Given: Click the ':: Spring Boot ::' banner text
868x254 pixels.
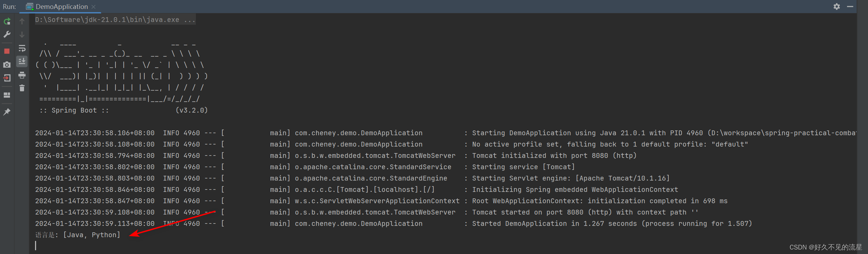Looking at the screenshot, I should 74,110.
